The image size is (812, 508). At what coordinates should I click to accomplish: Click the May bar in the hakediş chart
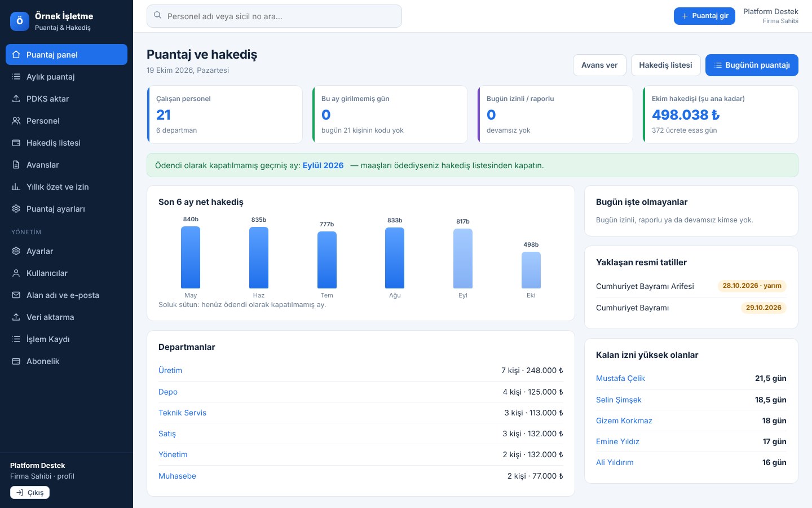pyautogui.click(x=191, y=257)
